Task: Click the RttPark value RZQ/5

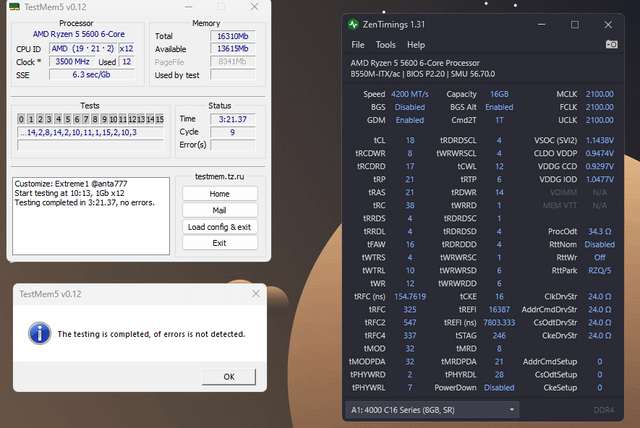Action: tap(600, 271)
